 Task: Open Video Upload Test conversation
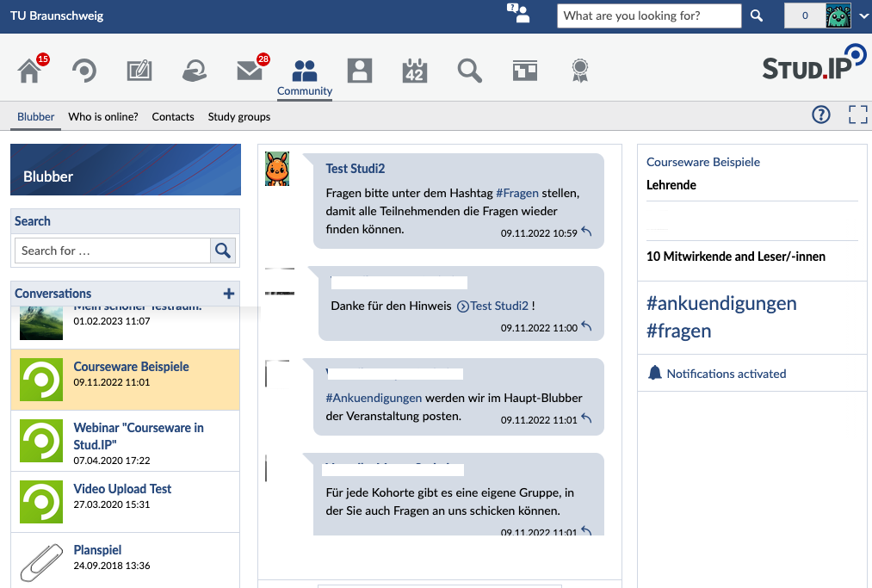(x=125, y=502)
